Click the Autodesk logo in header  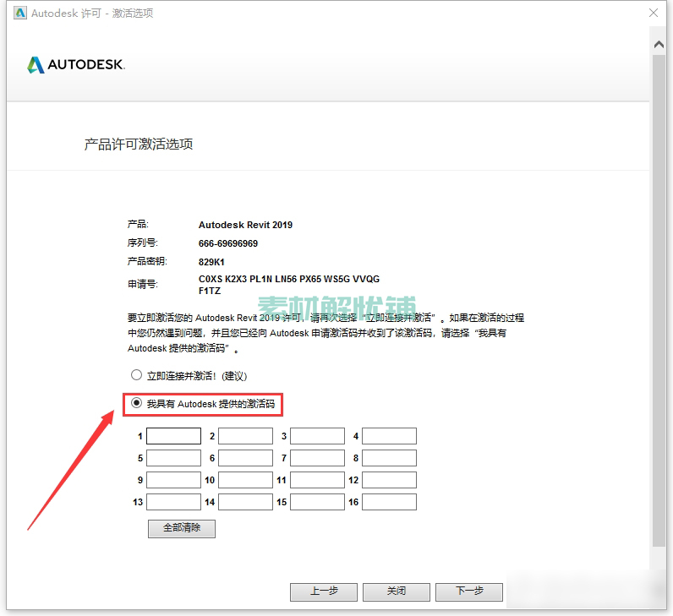(x=76, y=65)
